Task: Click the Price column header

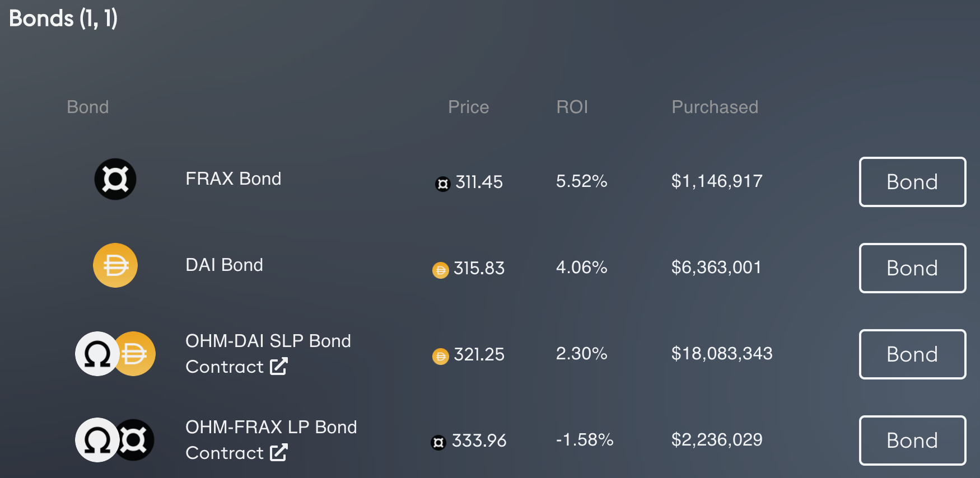Action: (468, 107)
